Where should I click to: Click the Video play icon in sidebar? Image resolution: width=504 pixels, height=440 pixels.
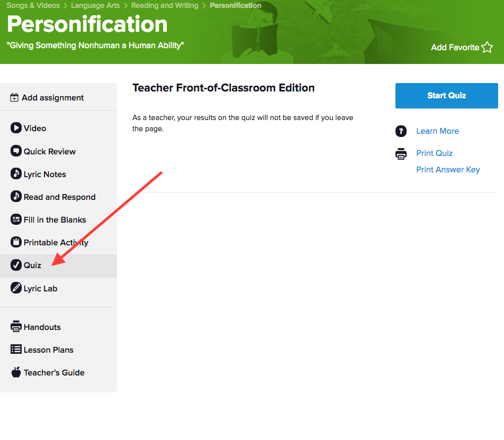[16, 128]
